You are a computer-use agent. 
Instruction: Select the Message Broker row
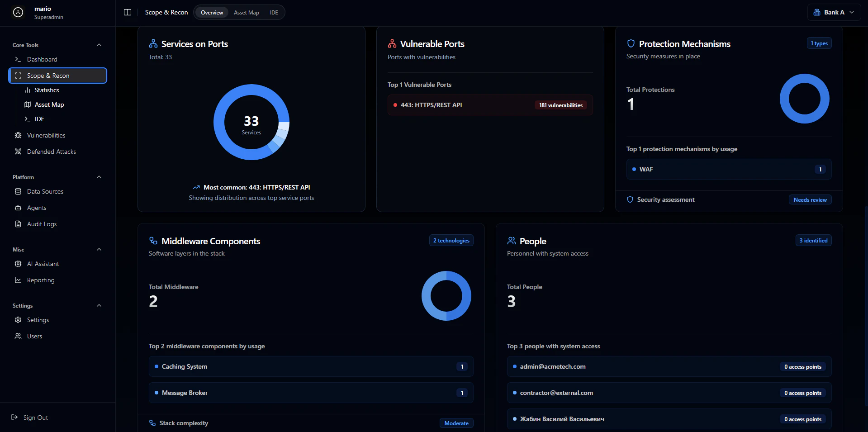(x=311, y=393)
